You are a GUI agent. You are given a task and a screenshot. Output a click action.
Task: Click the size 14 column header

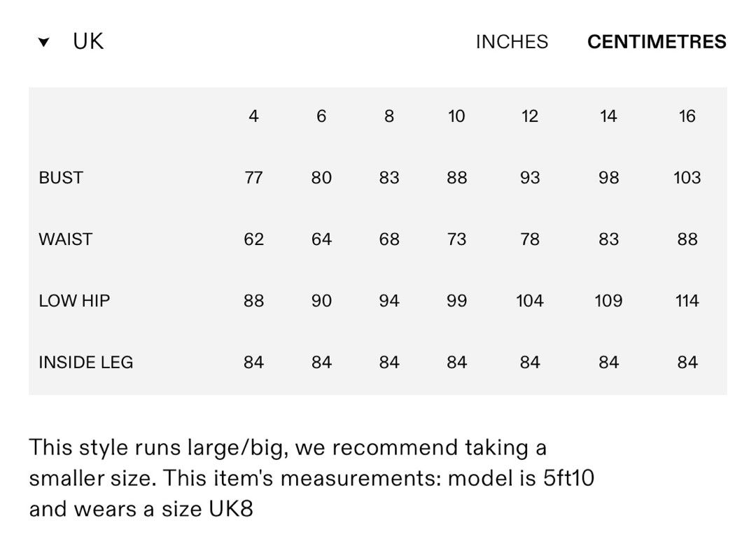click(x=608, y=116)
